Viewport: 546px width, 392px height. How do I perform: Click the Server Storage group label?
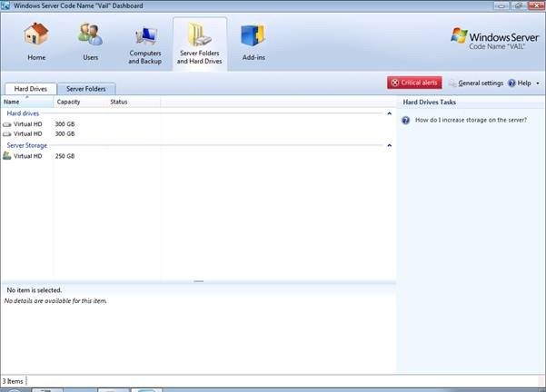[x=27, y=145]
